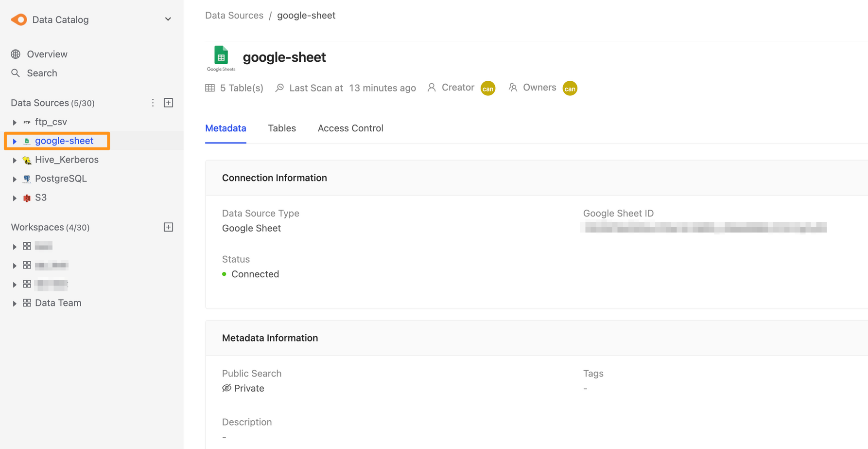
Task: Expand the google-sheet data source
Action: (15, 141)
